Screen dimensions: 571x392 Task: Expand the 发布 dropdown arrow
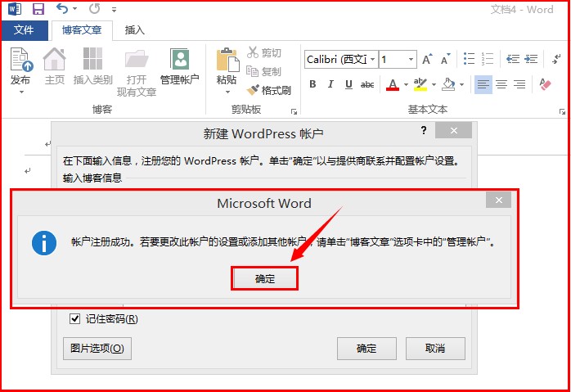click(x=21, y=92)
